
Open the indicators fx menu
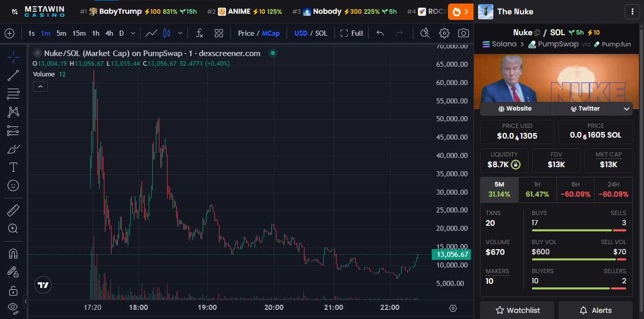200,33
